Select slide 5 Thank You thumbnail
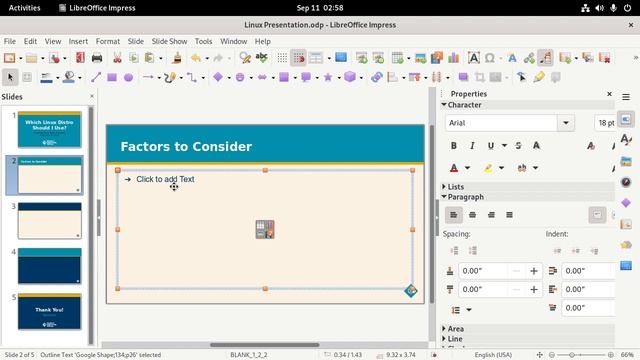The image size is (640, 360). click(49, 311)
